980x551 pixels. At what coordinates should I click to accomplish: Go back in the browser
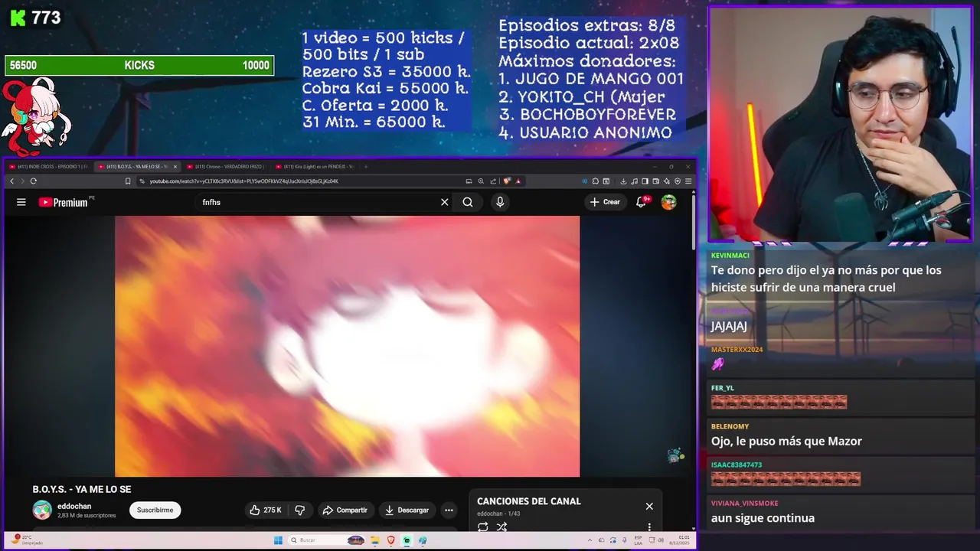click(11, 181)
